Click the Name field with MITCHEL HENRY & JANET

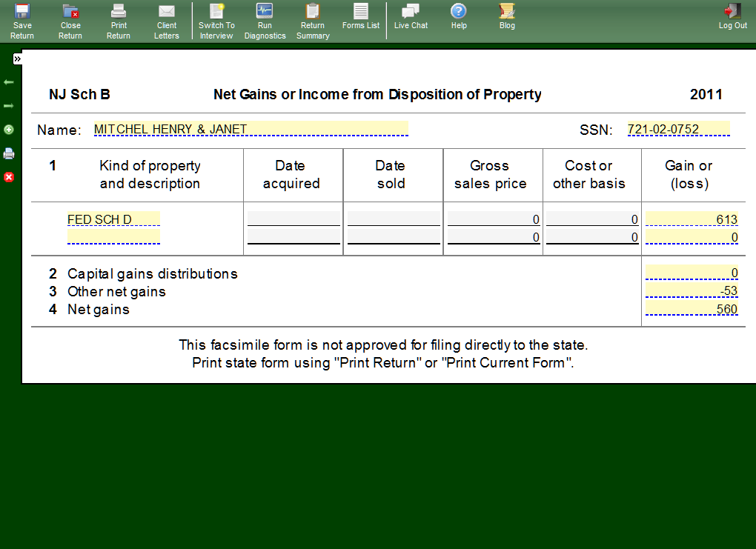tap(251, 129)
